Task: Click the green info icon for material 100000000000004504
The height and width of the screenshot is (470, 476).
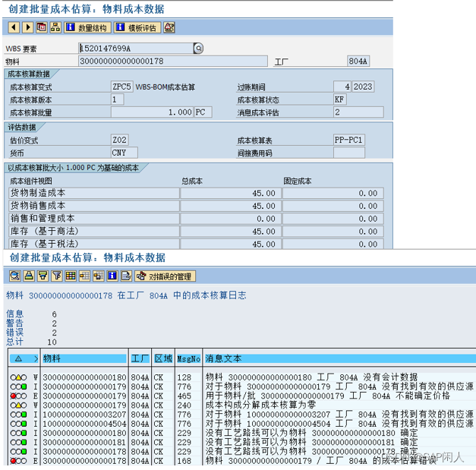Action: pyautogui.click(x=18, y=424)
